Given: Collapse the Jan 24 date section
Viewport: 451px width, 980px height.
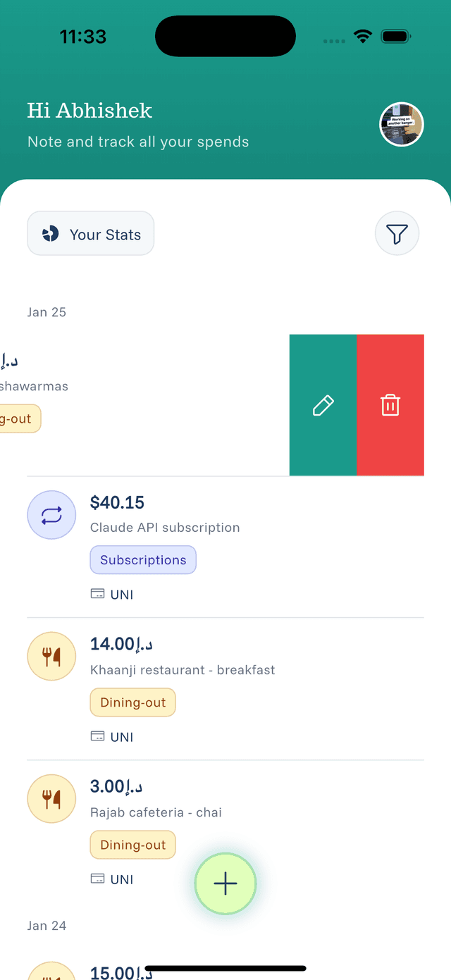Looking at the screenshot, I should [x=47, y=925].
